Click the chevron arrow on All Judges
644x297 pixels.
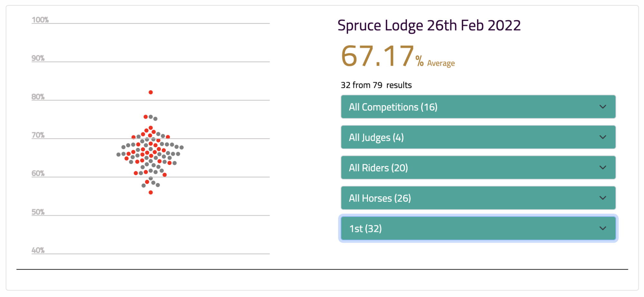click(x=602, y=137)
